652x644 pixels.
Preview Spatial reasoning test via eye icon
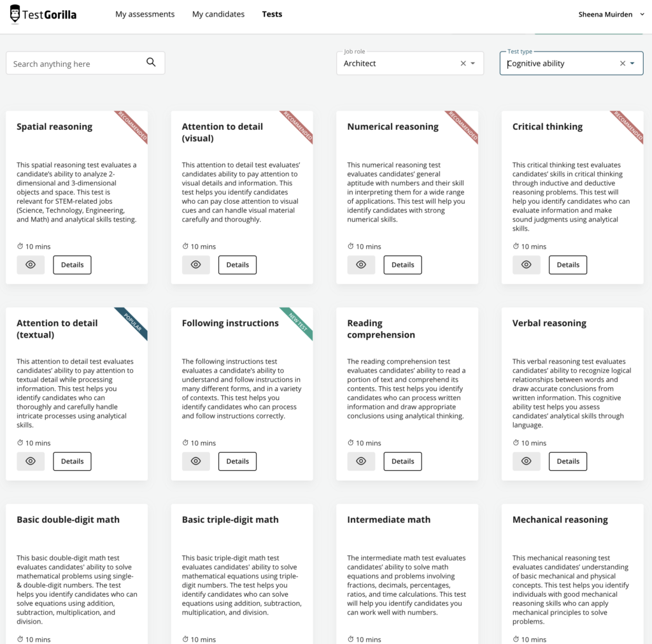tap(31, 264)
